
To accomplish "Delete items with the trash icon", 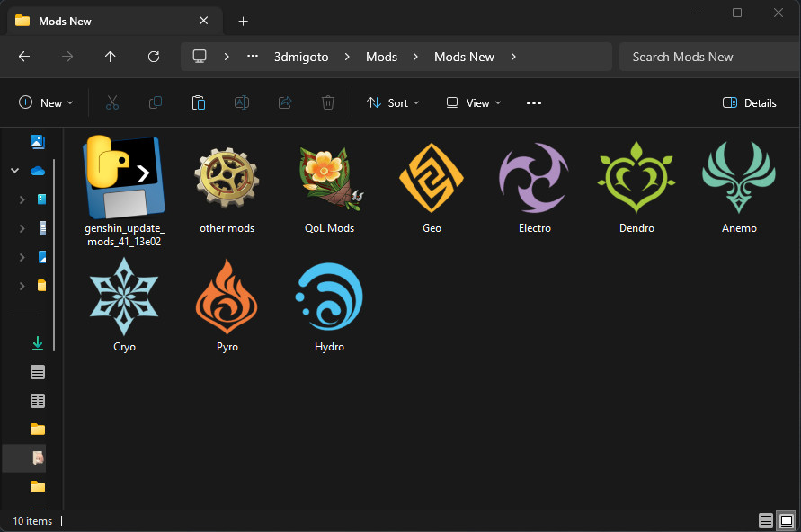I will click(327, 102).
